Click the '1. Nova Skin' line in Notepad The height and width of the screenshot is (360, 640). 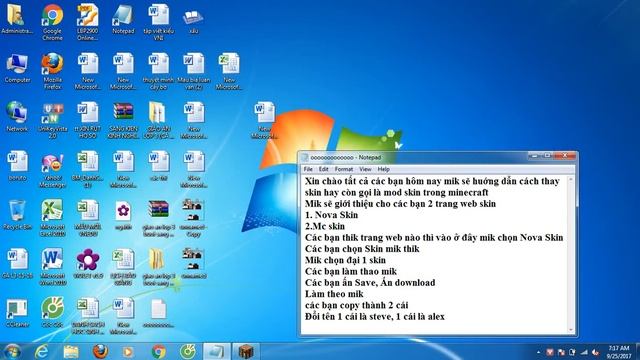tap(331, 215)
